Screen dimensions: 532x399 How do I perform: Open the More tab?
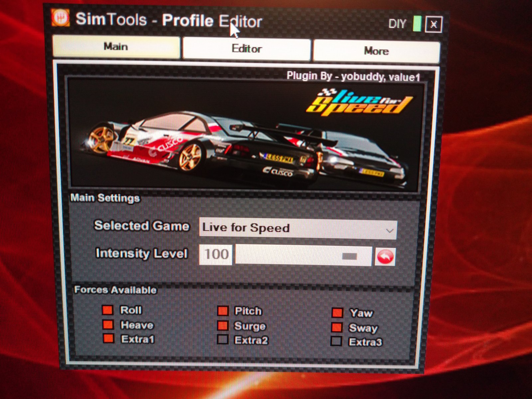[376, 51]
